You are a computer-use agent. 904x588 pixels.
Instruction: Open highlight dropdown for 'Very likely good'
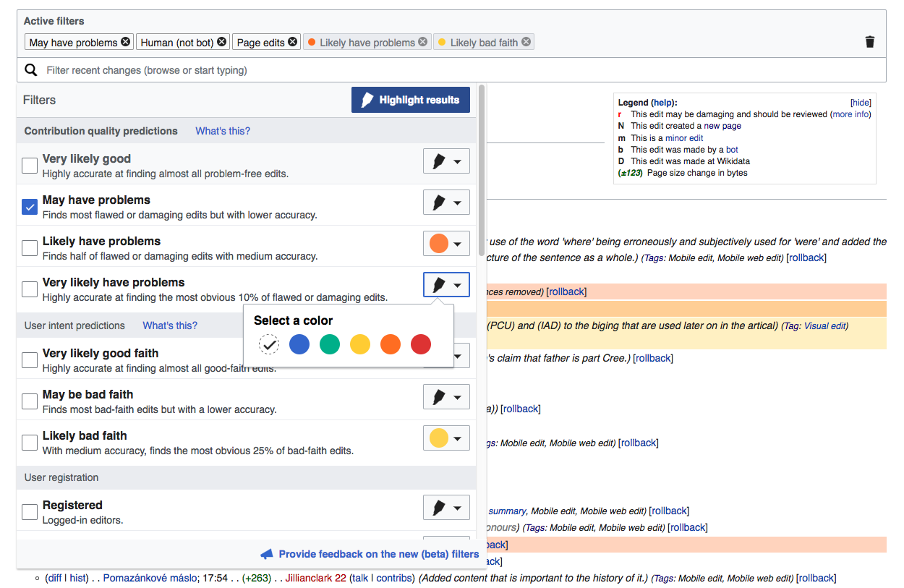coord(446,161)
